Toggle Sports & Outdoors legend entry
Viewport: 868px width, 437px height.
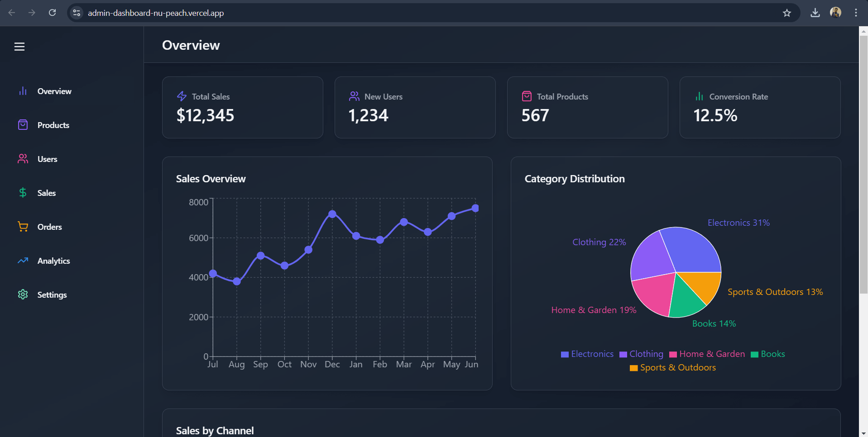coord(673,367)
